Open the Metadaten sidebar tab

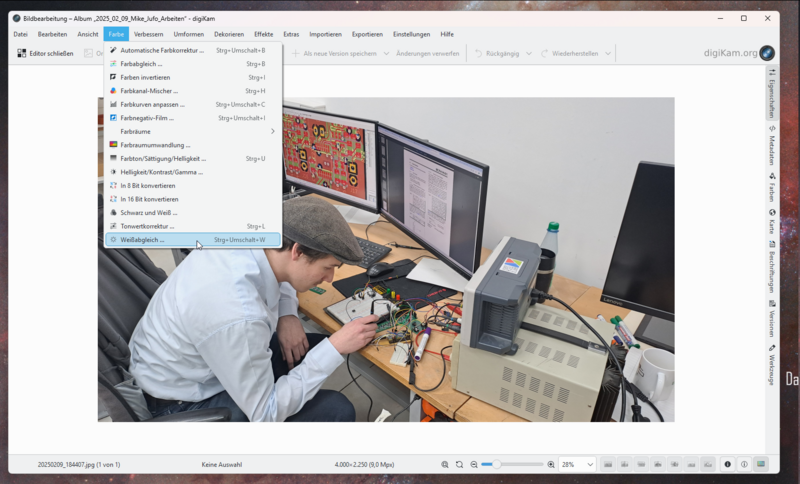(772, 145)
